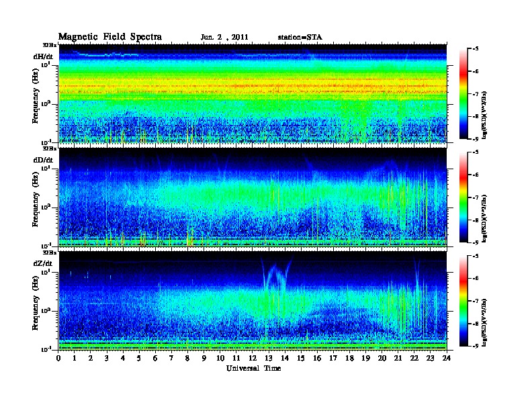Click the hour "22" tick label
Screen dimensions: 532x411
[x=414, y=359]
